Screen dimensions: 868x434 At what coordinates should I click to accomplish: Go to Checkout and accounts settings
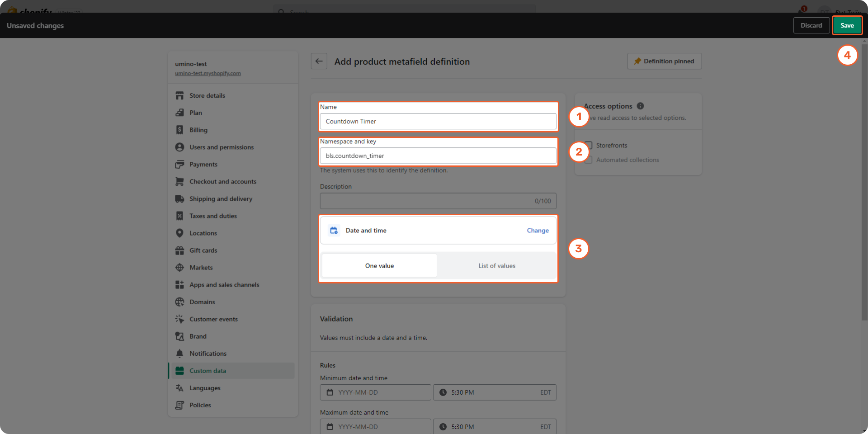tap(222, 182)
